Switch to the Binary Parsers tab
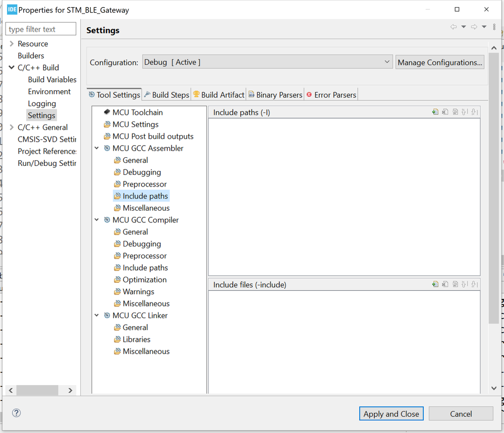The image size is (504, 433). click(x=275, y=95)
